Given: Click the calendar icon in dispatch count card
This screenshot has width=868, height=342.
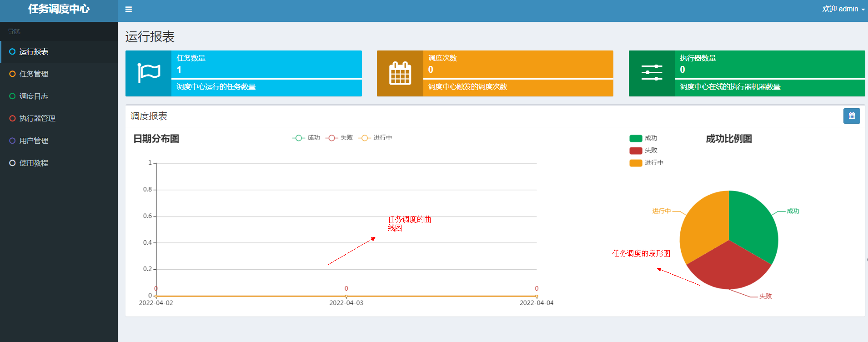Looking at the screenshot, I should (x=400, y=73).
